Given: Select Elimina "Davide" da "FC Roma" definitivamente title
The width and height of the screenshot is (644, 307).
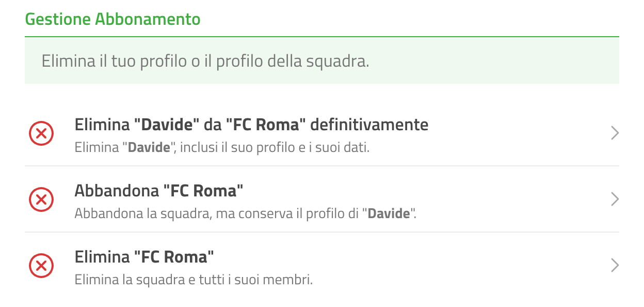Looking at the screenshot, I should click(x=251, y=125).
